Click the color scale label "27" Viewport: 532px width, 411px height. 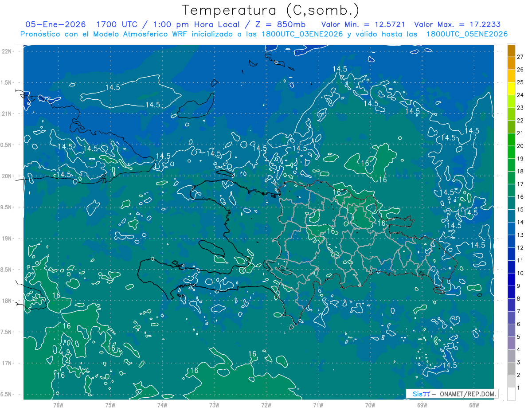pos(520,57)
